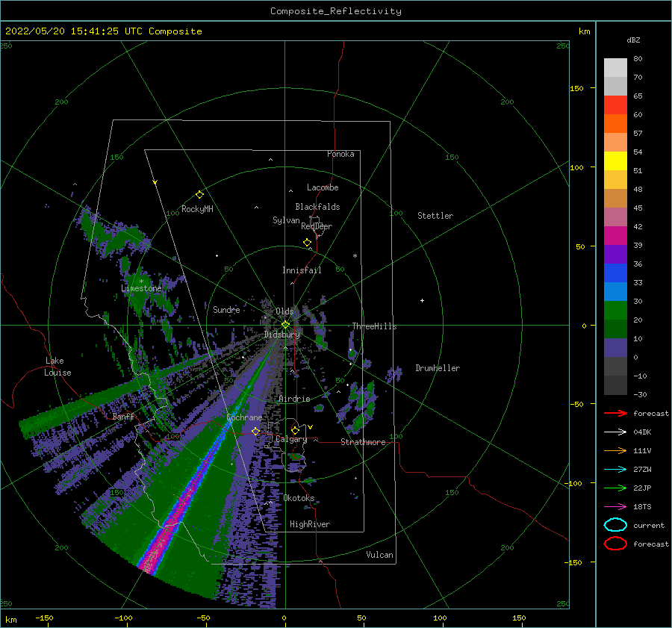Select the slate purple 10-0 dBZ swatch
672x628 pixels.
[x=615, y=348]
